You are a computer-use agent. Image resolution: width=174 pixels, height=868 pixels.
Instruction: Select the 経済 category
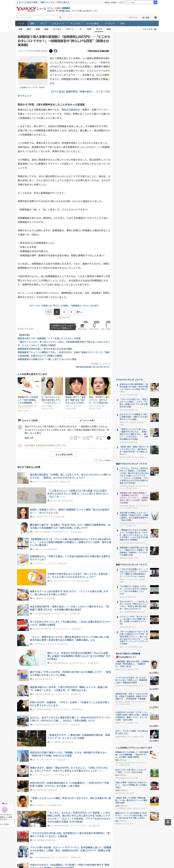pos(46,29)
